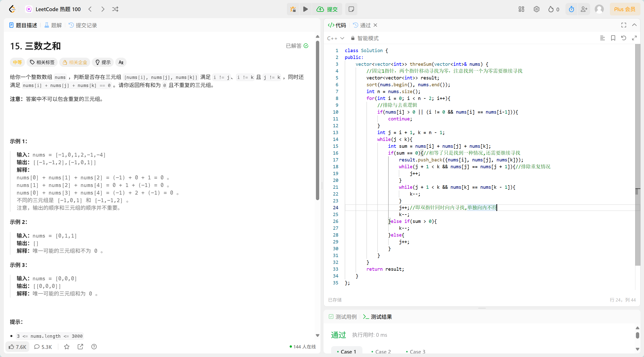The width and height of the screenshot is (644, 357).
Task: Click the 已解答 solved status
Action: coord(297,46)
